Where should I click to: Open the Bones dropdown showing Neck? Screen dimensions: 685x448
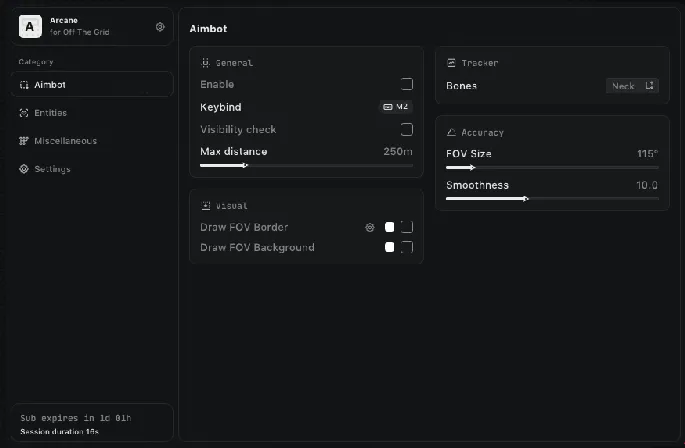(632, 86)
